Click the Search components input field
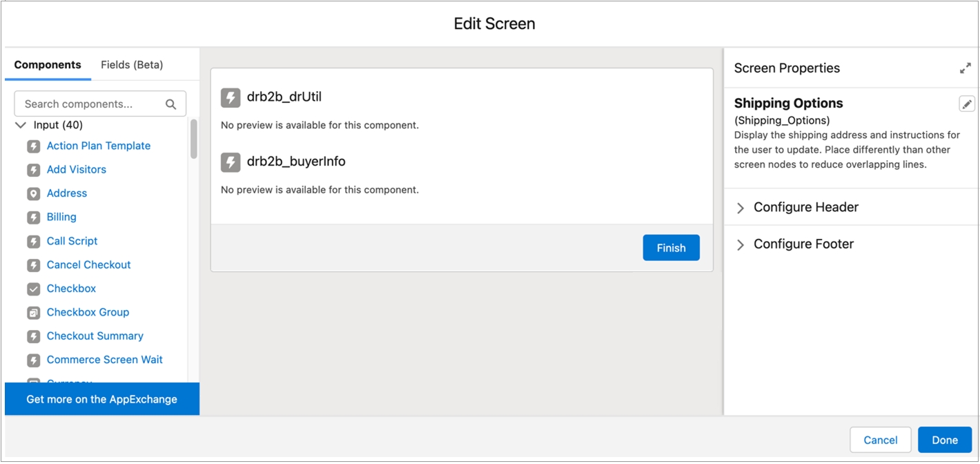Viewport: 980px width, 464px height. (x=90, y=104)
